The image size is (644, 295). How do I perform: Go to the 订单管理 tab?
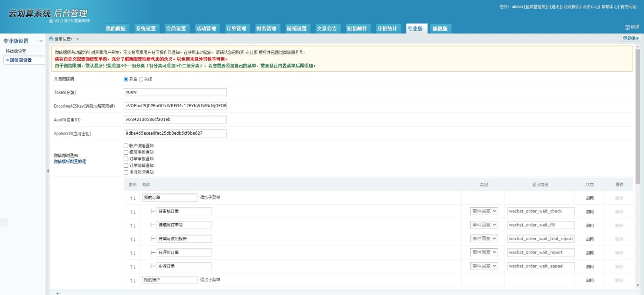click(x=236, y=28)
